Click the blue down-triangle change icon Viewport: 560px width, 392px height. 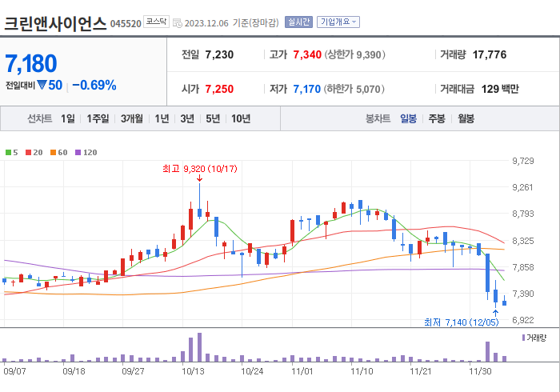click(x=42, y=85)
